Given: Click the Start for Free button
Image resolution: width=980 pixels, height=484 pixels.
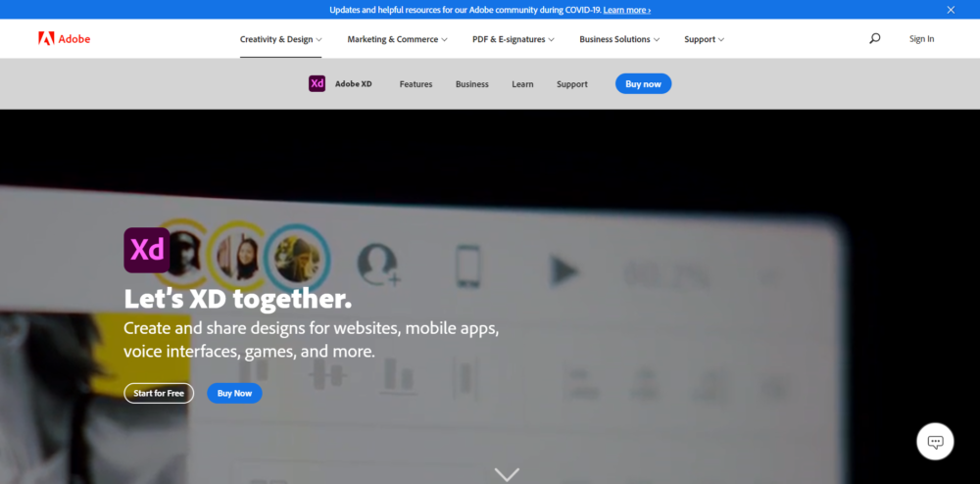Looking at the screenshot, I should 159,394.
